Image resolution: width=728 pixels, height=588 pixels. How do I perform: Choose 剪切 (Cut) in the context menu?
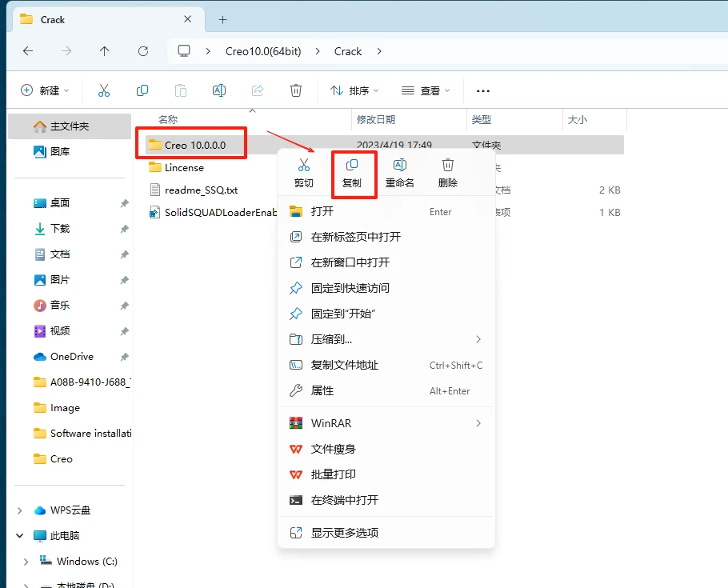coord(304,173)
